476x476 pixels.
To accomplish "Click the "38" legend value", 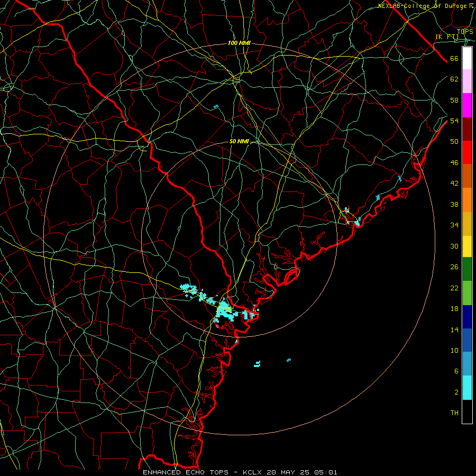I will coord(454,204).
